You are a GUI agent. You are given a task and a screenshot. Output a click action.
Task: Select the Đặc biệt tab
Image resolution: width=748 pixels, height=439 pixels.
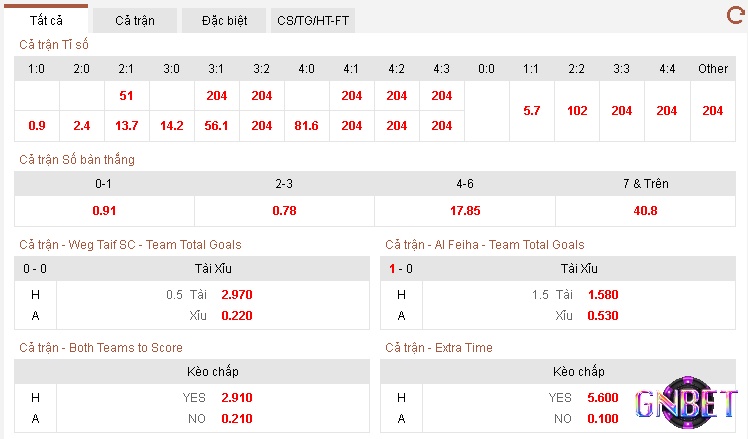(x=224, y=21)
